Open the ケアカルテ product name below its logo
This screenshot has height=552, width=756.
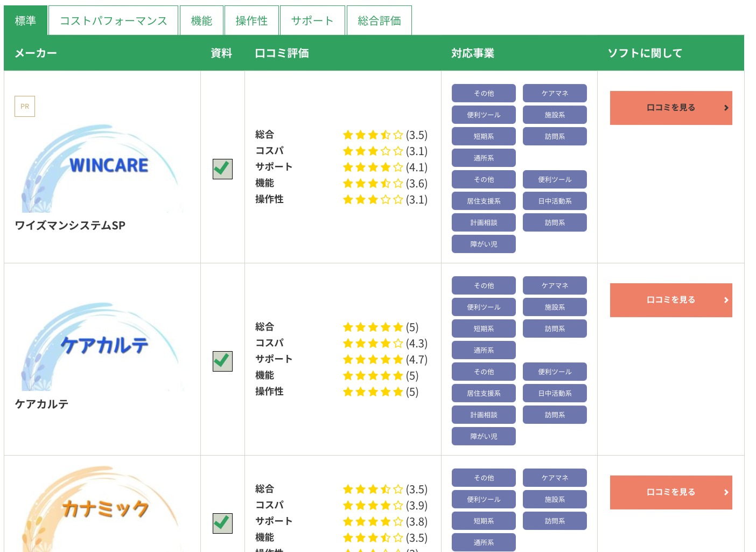click(x=41, y=404)
